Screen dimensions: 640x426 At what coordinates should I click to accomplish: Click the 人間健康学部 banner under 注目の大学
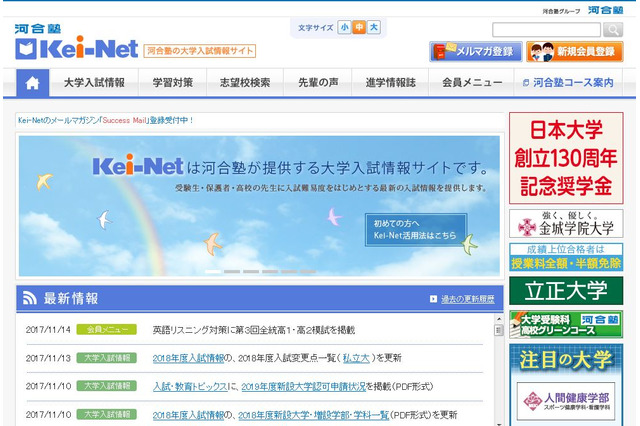[566, 402]
